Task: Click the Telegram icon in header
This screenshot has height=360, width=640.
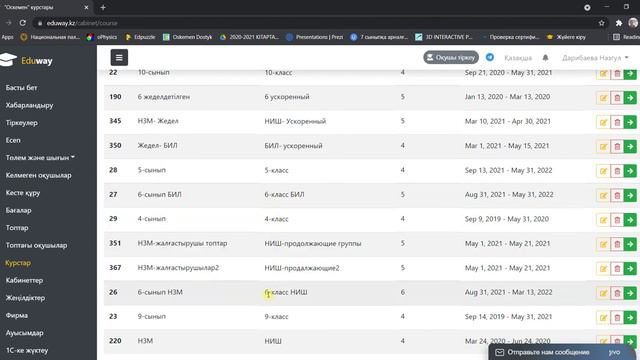Action: (x=490, y=58)
